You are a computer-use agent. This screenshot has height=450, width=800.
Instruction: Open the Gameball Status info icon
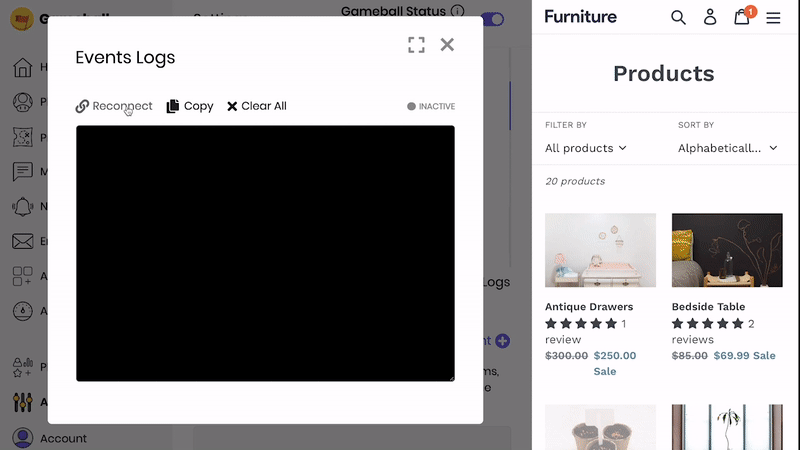pos(458,11)
